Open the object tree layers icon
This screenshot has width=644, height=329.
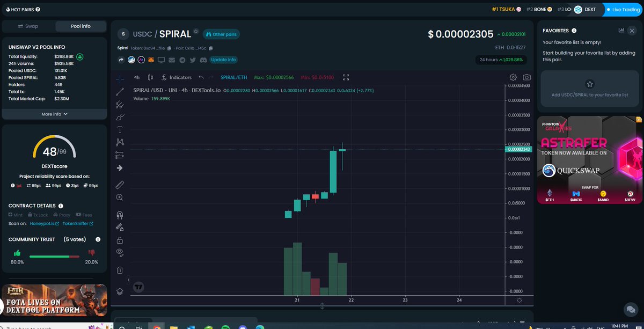click(120, 291)
